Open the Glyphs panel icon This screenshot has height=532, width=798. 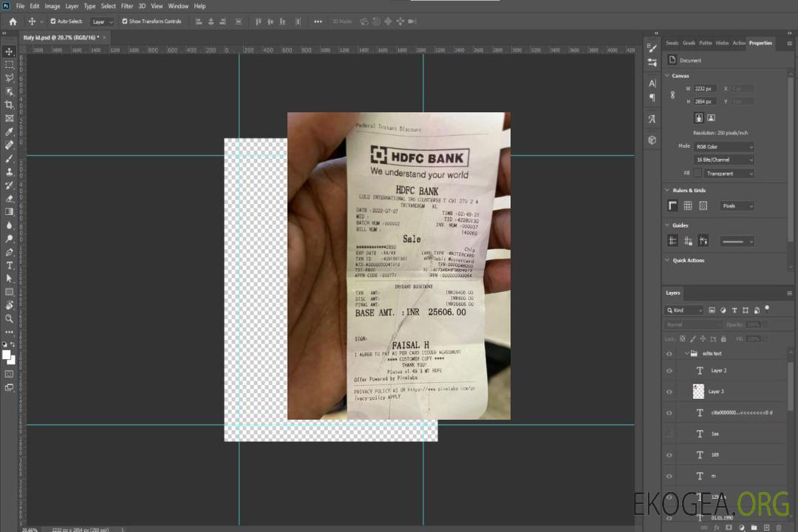[652, 119]
